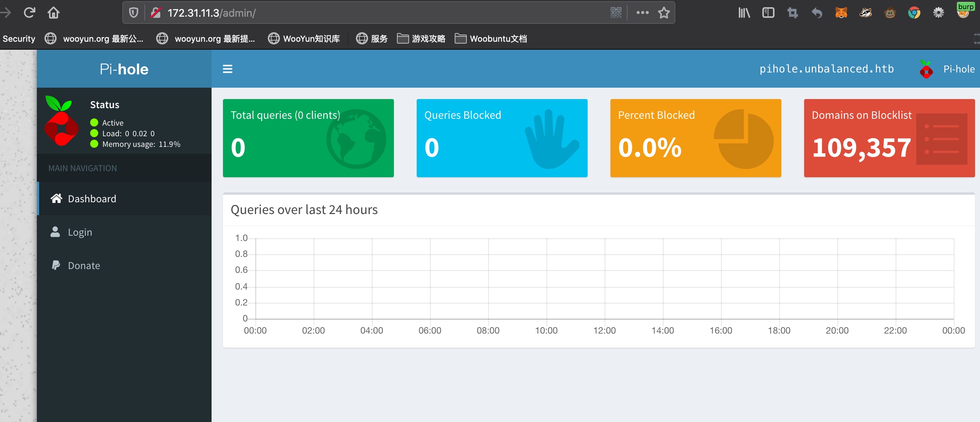980x422 pixels.
Task: Open Pi-hole user menu at top right
Action: coord(947,69)
